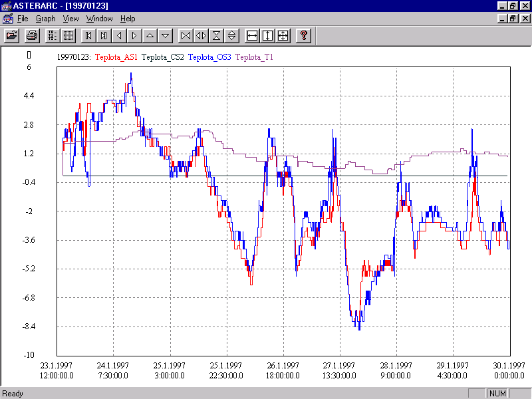
Task: Minimize the inner 19970123 document window
Action: click(x=503, y=19)
